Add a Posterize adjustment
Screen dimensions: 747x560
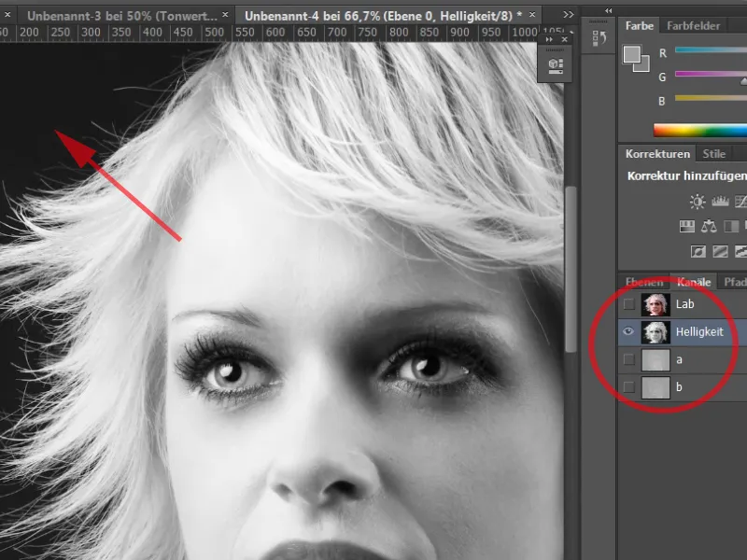(x=720, y=251)
